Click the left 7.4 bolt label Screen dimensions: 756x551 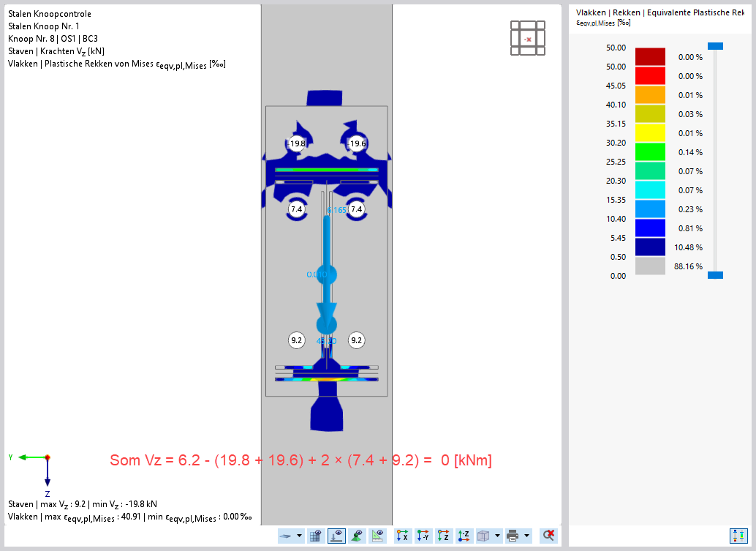pos(297,209)
